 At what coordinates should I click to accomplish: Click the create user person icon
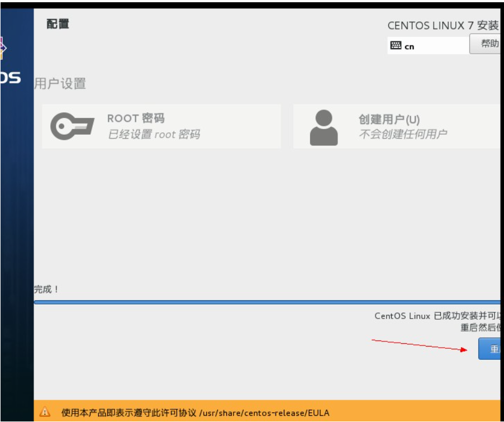[x=324, y=127]
